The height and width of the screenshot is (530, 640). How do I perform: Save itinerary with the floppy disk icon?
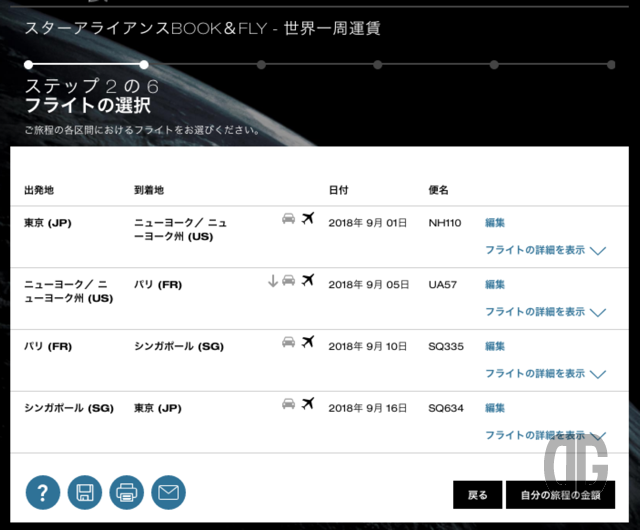click(84, 492)
